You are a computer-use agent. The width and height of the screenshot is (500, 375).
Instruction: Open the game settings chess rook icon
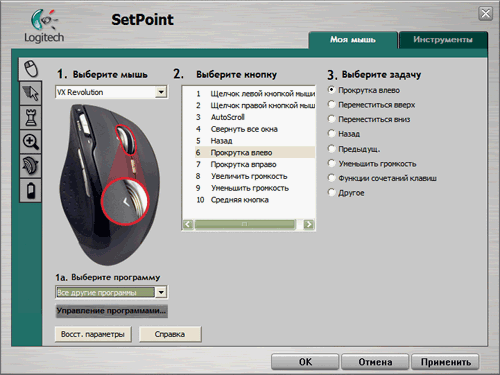pyautogui.click(x=30, y=117)
